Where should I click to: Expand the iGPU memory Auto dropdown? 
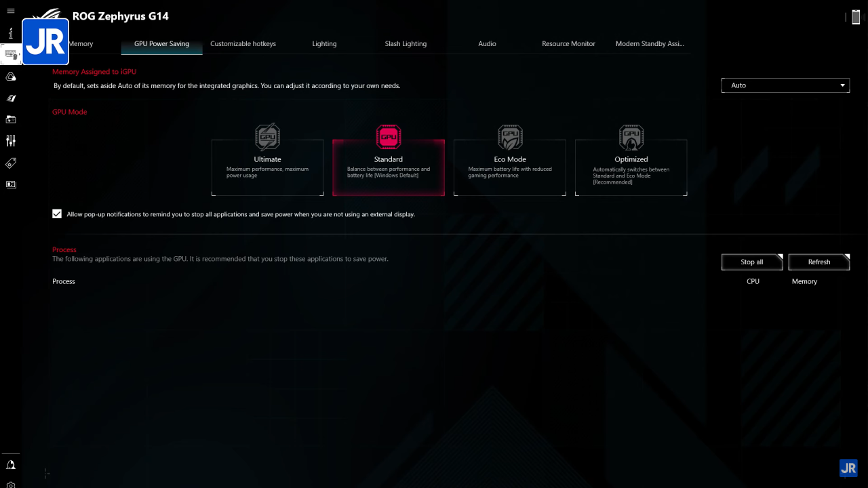(785, 85)
